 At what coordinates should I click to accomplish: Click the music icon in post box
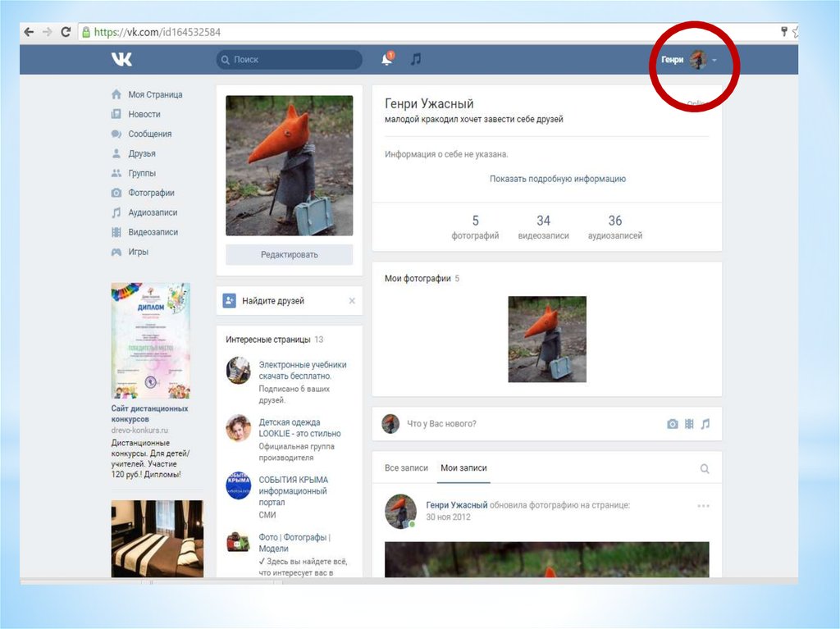(x=705, y=424)
